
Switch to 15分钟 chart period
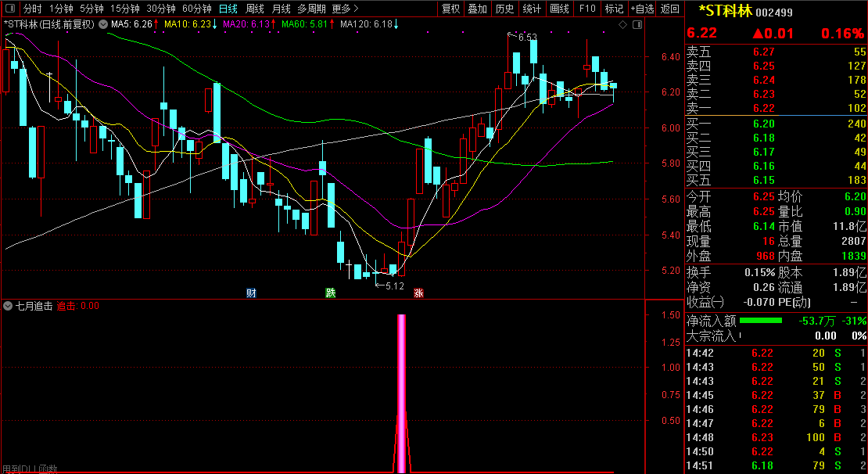click(x=125, y=9)
